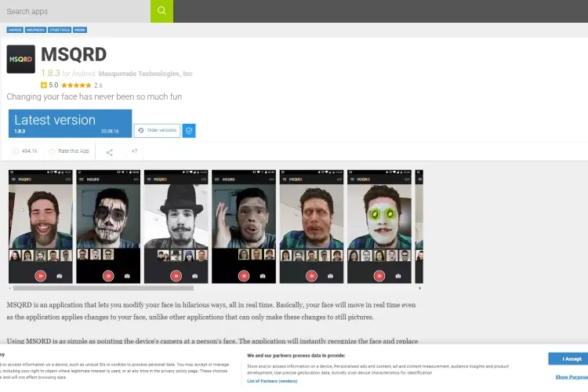This screenshot has height=392, width=588.
Task: Show Purposes in the cookie consent banner
Action: tap(571, 377)
